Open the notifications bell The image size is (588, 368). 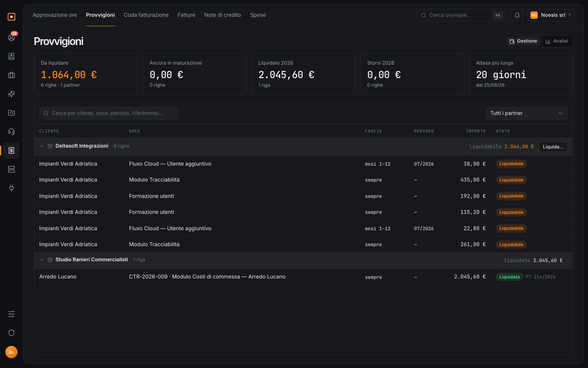coord(517,15)
